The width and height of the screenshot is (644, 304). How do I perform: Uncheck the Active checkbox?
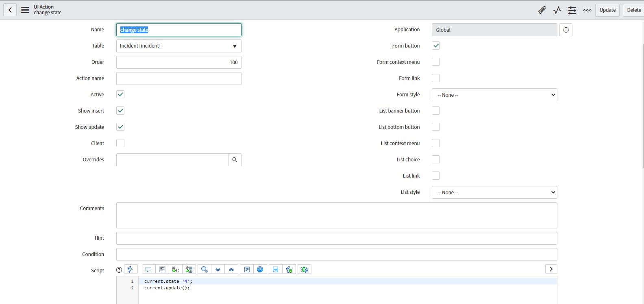[x=120, y=94]
